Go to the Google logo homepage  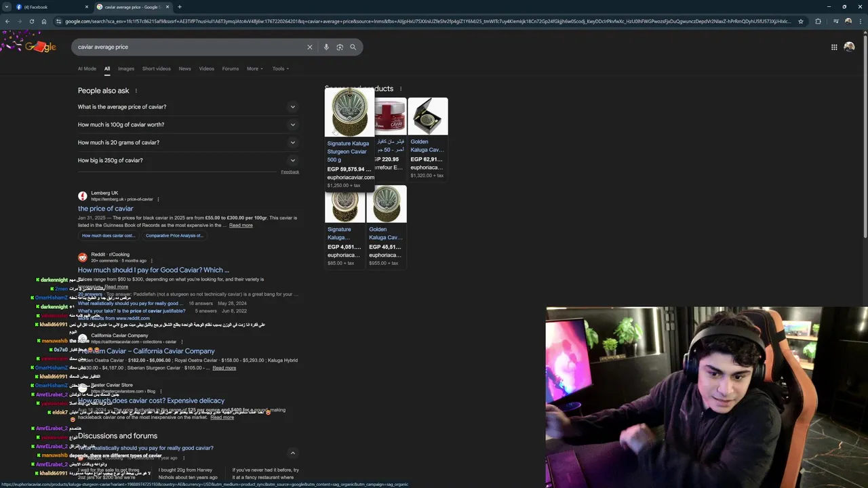pyautogui.click(x=40, y=47)
